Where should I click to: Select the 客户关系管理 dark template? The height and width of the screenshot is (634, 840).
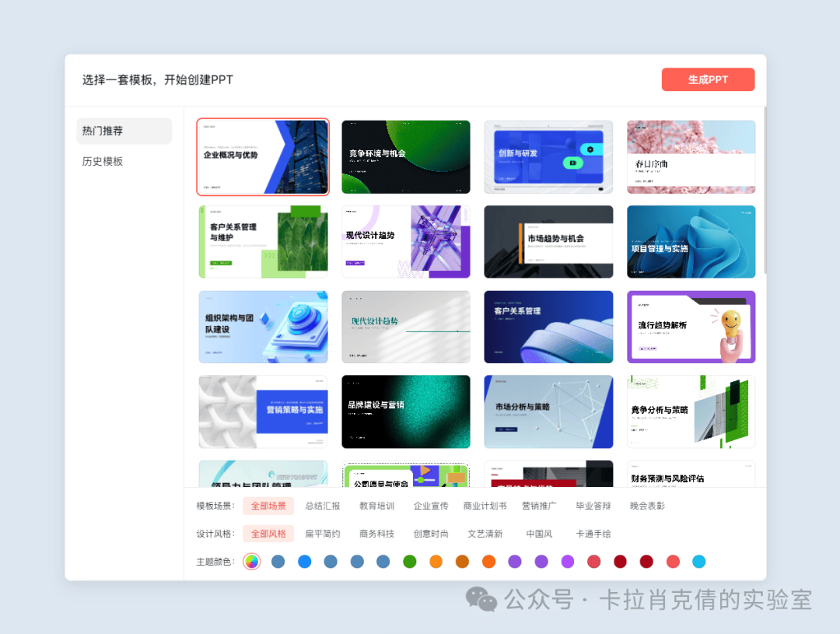point(548,327)
